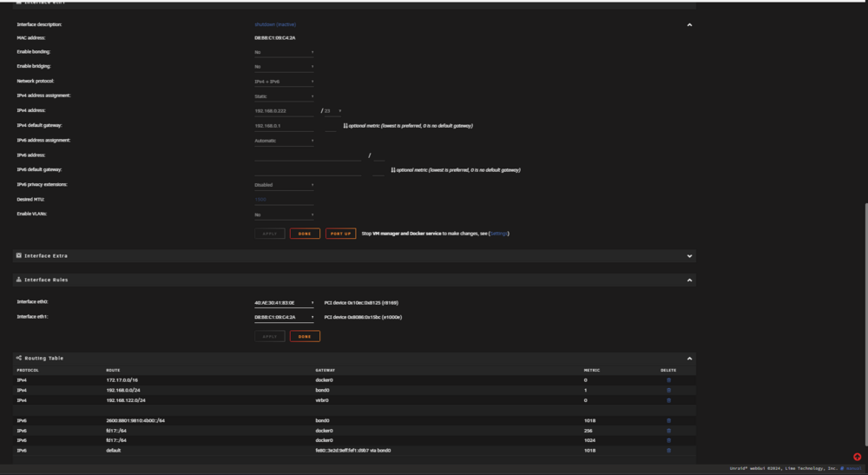Click the IPv6 gateway metric arrows icon
Viewport: 868px width, 475px height.
point(393,170)
